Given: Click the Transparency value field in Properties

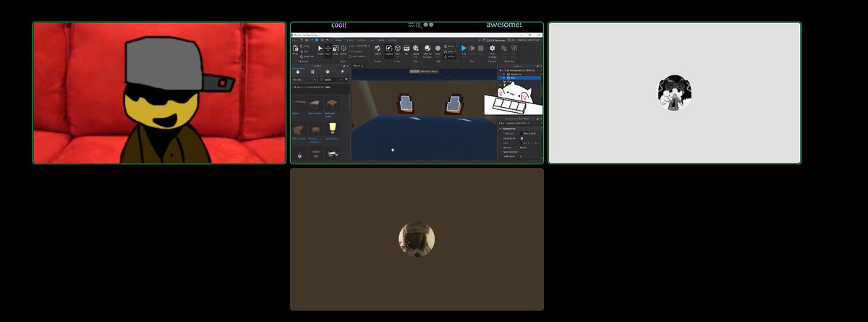Looking at the screenshot, I should 530,156.
